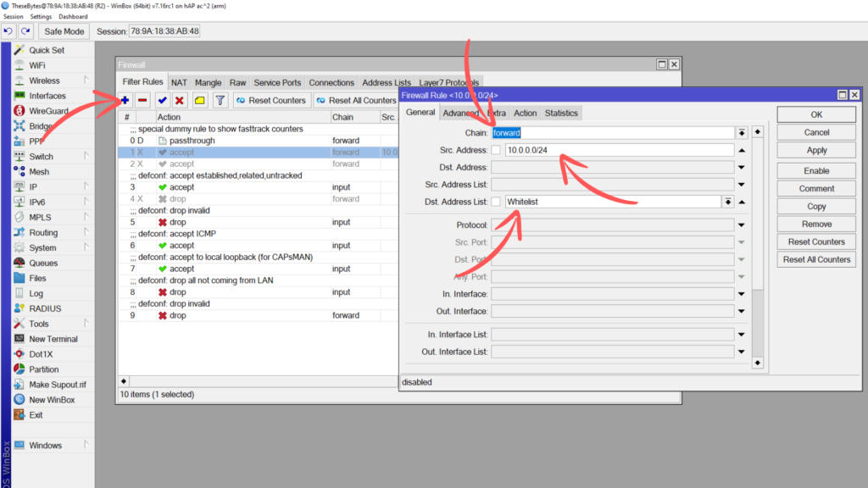
Task: Click the undo arrow in the top toolbar
Action: (x=8, y=31)
